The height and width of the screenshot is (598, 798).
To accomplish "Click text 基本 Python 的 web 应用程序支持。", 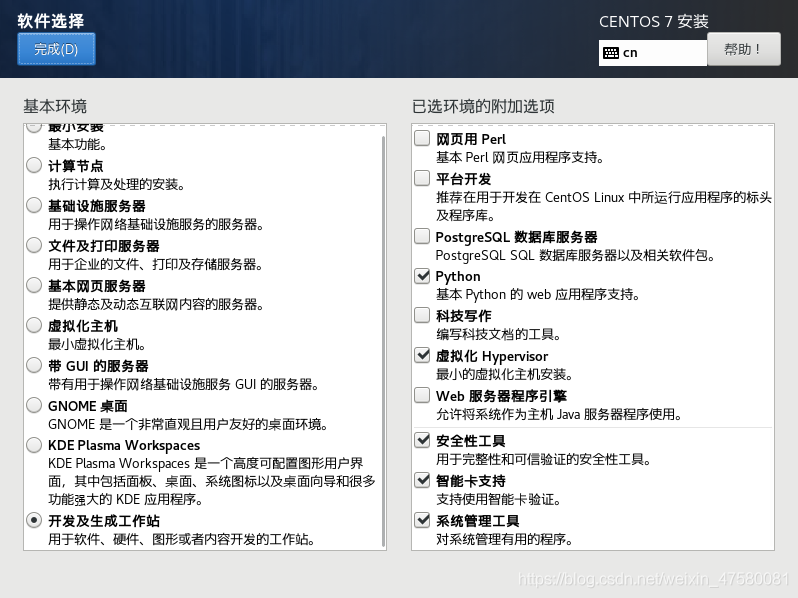I will pos(538,294).
